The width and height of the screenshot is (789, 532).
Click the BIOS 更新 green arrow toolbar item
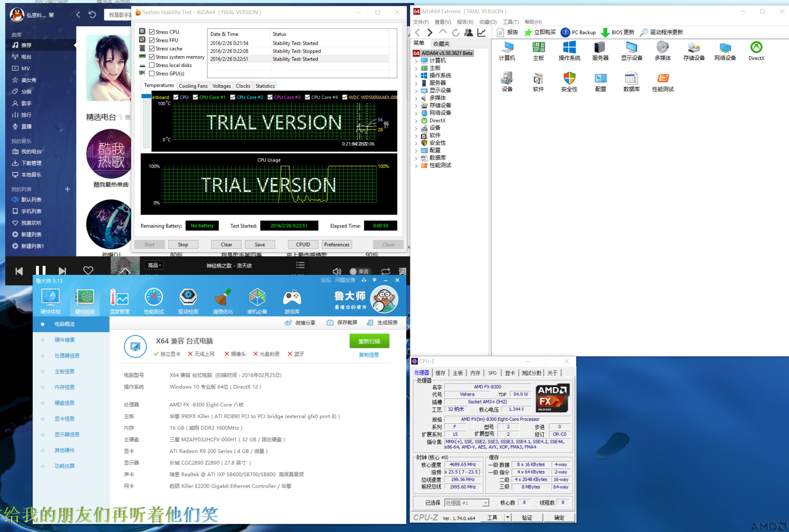(x=617, y=32)
